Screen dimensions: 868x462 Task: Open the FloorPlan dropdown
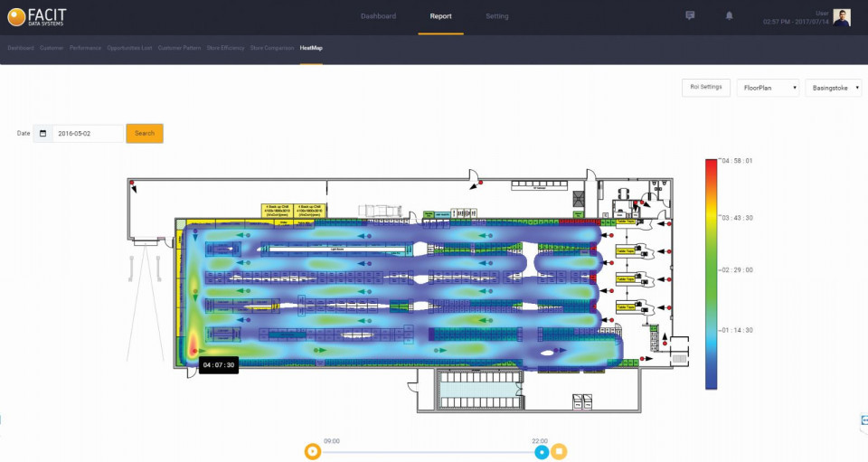[768, 88]
